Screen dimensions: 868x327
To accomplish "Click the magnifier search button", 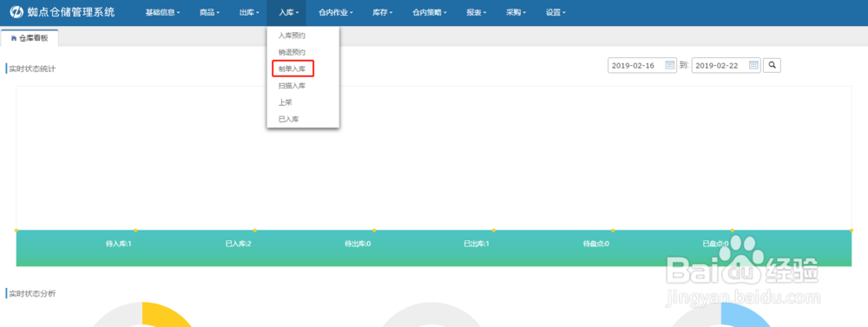I will pyautogui.click(x=772, y=65).
